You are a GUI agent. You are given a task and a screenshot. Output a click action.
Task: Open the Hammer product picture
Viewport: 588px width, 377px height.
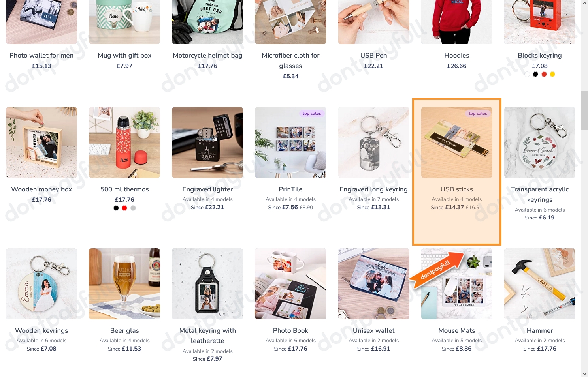point(540,284)
